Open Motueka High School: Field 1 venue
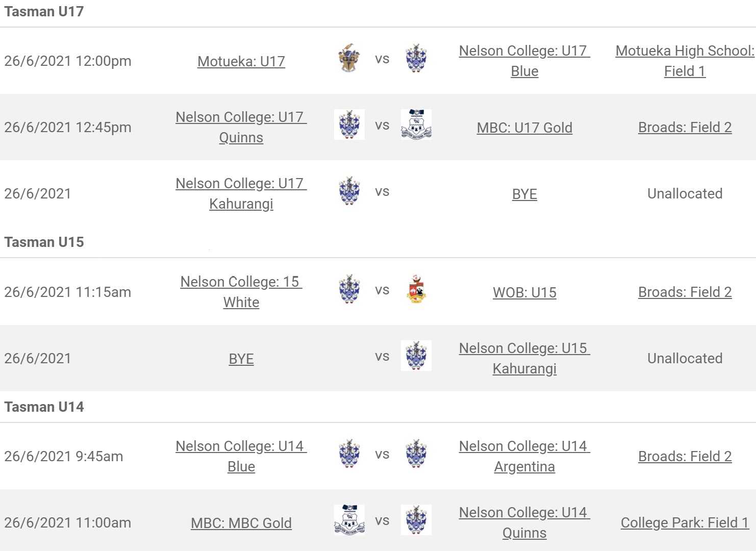Screen dimensions: 756x551 (x=685, y=61)
